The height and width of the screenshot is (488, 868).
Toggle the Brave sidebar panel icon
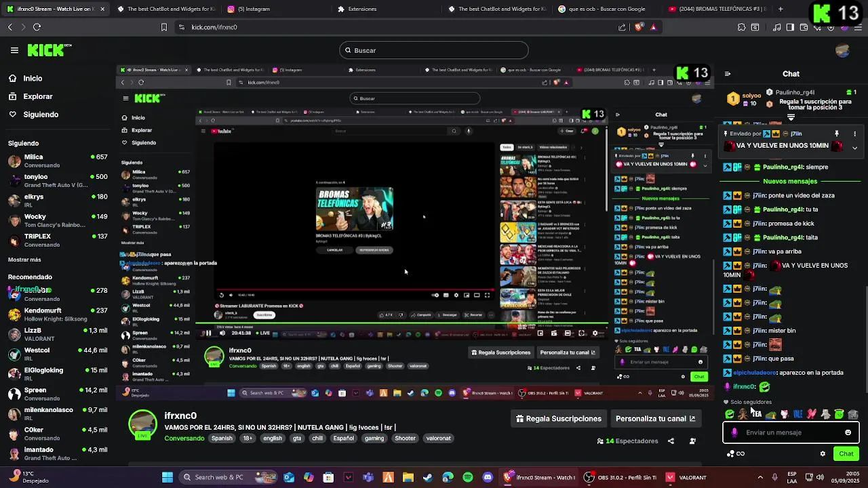tap(790, 27)
